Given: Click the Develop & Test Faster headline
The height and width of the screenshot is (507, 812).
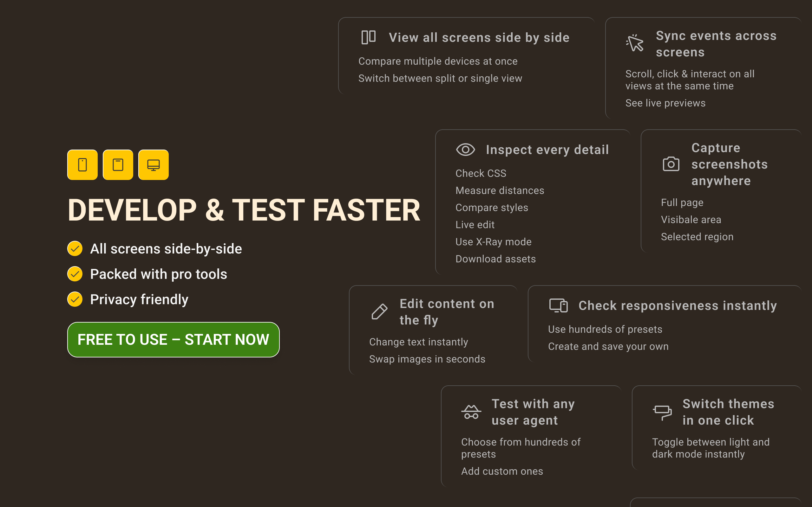Looking at the screenshot, I should (x=244, y=210).
